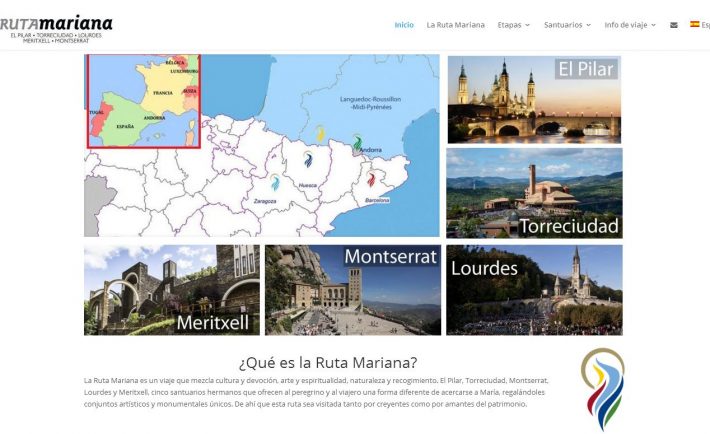Click the yellow Lourdes marker on the map
Screen dimensions: 710x434
coord(320,132)
